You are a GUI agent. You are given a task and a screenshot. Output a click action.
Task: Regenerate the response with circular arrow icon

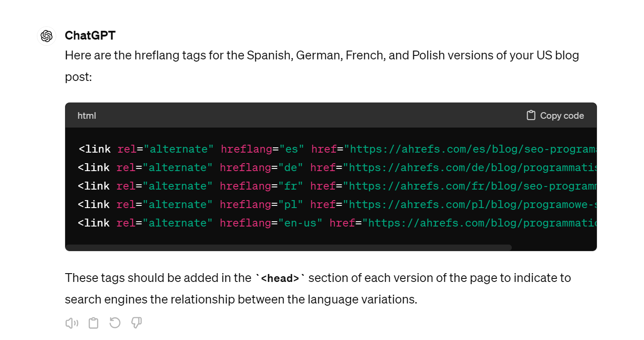tap(115, 323)
